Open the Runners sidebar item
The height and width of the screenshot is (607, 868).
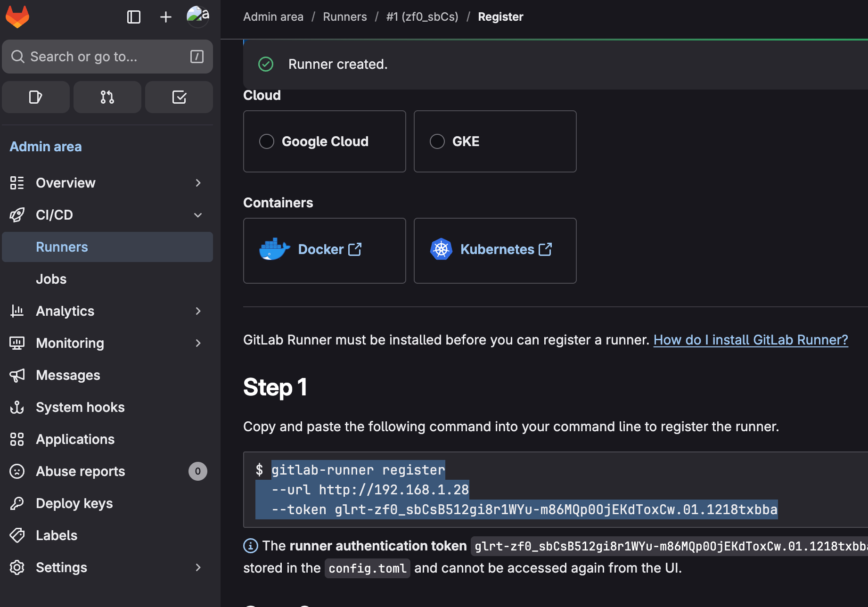pyautogui.click(x=107, y=247)
